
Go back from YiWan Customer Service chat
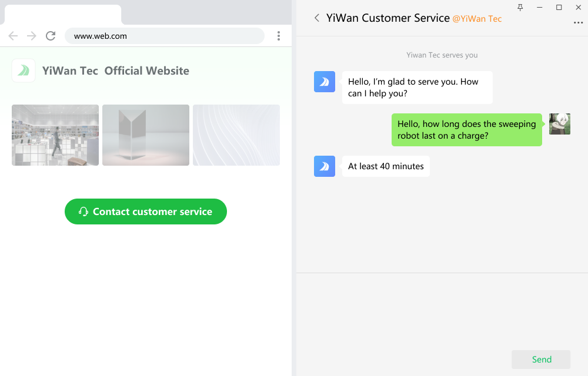[x=317, y=18]
